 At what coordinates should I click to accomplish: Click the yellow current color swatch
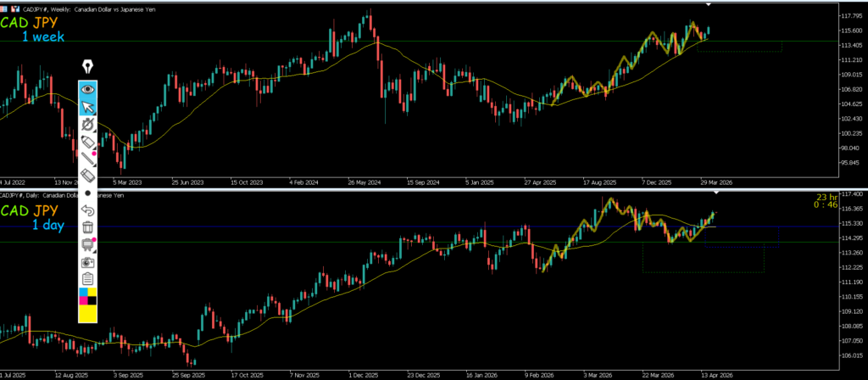[87, 313]
